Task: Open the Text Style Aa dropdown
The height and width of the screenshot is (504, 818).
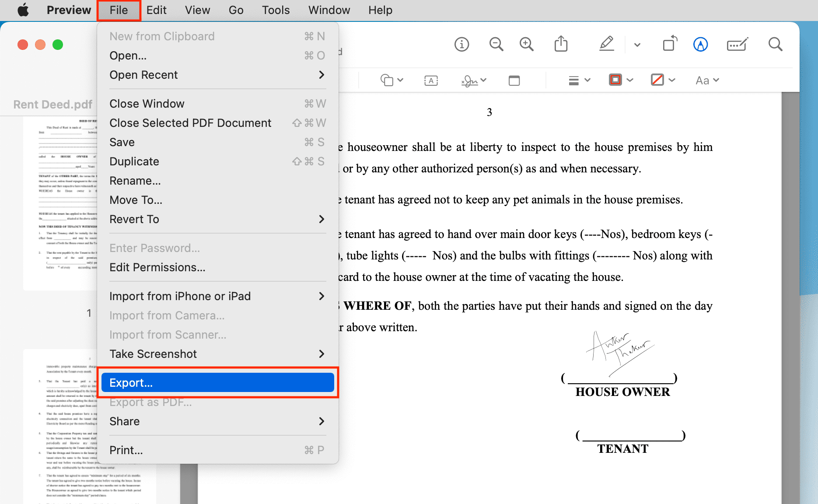Action: [x=707, y=80]
